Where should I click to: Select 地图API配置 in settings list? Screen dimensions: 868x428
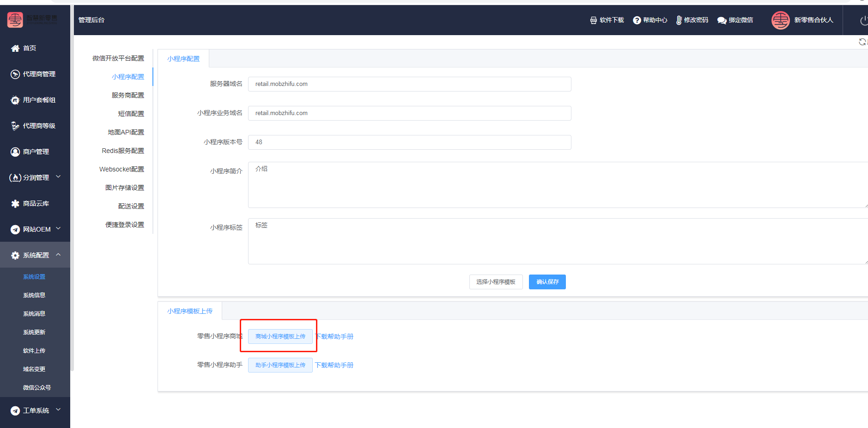[x=126, y=132]
